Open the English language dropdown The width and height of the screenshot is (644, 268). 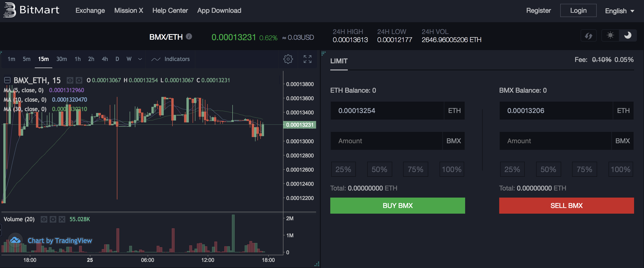coord(619,11)
